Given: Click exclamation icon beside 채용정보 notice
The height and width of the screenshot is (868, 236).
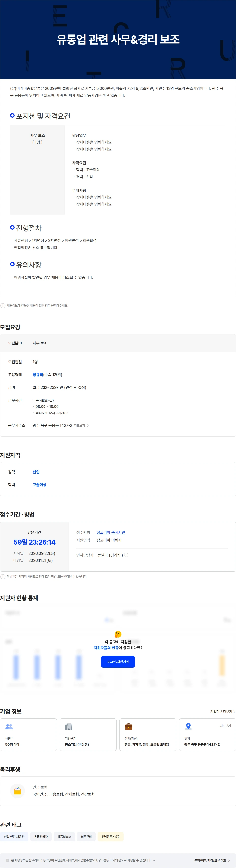Looking at the screenshot, I should [3, 305].
